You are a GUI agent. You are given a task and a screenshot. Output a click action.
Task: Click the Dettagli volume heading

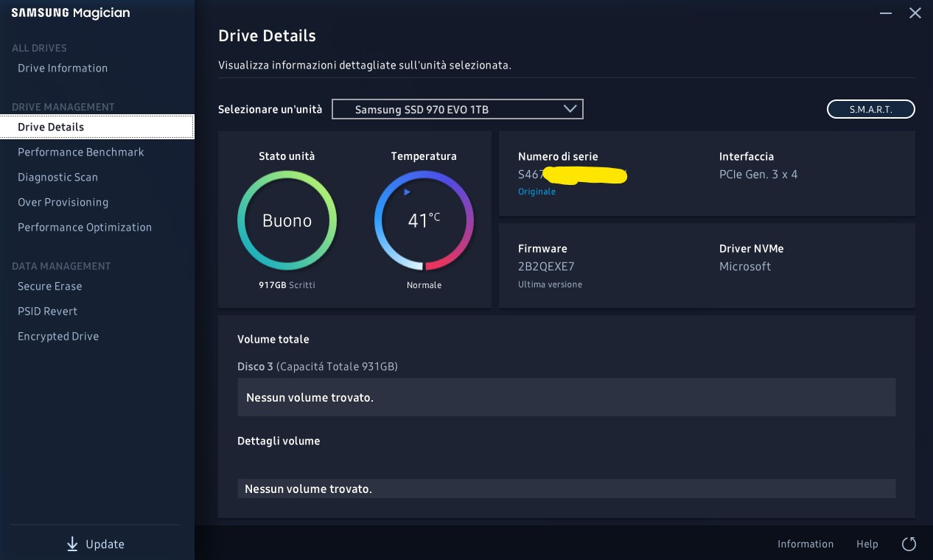[x=279, y=441]
